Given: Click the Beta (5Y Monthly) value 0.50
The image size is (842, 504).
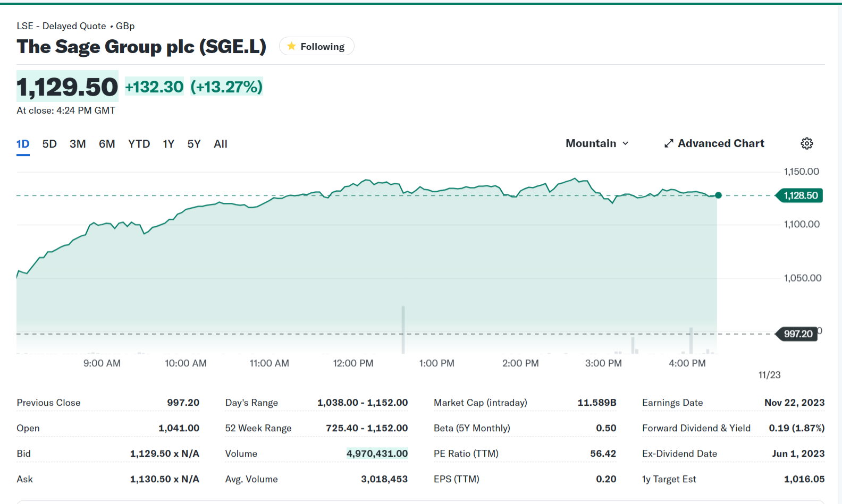Looking at the screenshot, I should [606, 428].
